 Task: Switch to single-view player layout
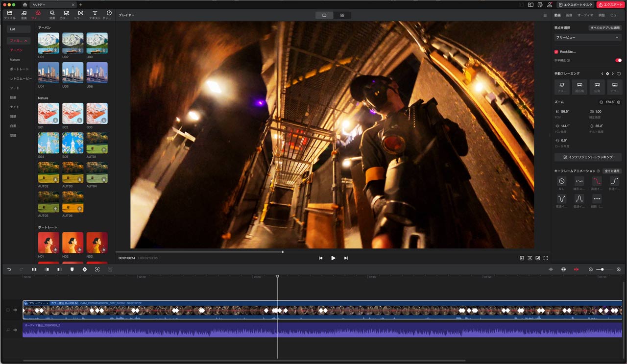(324, 15)
